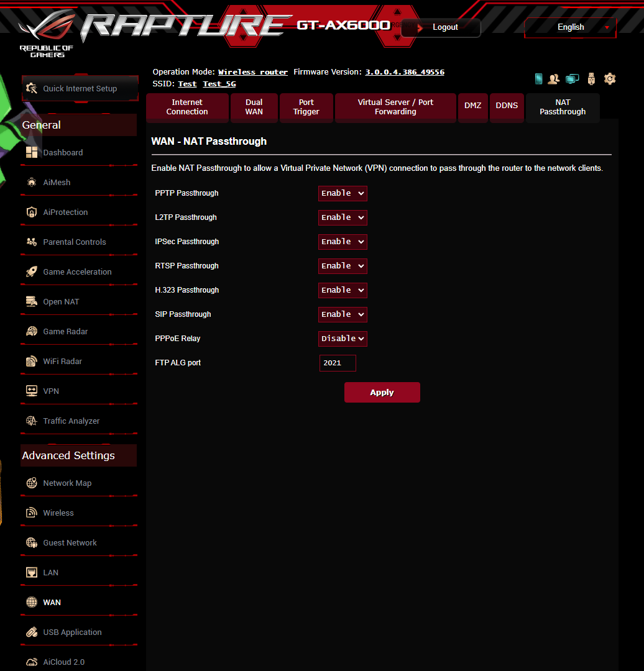Open the Wireless router operation mode link

click(x=252, y=72)
